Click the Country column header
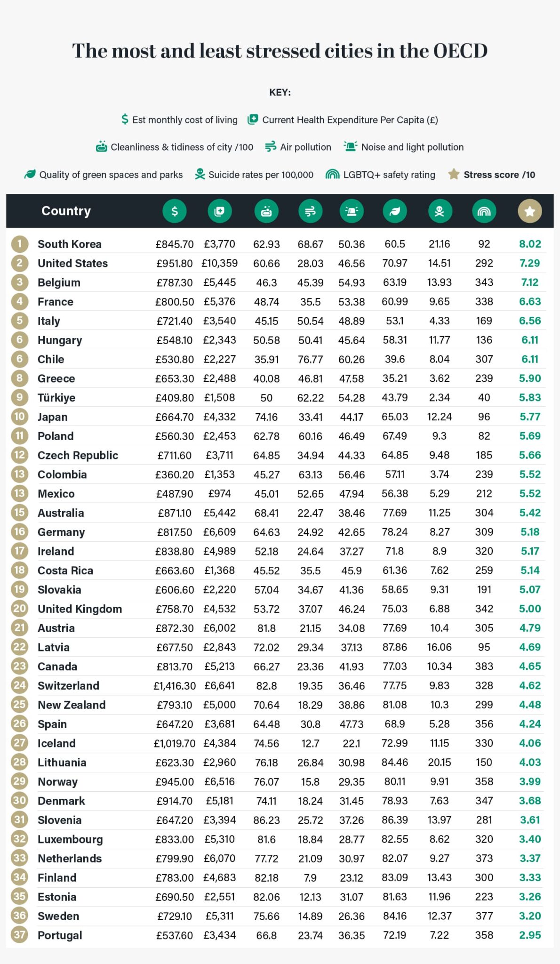This screenshot has height=964, width=560. coord(66,211)
